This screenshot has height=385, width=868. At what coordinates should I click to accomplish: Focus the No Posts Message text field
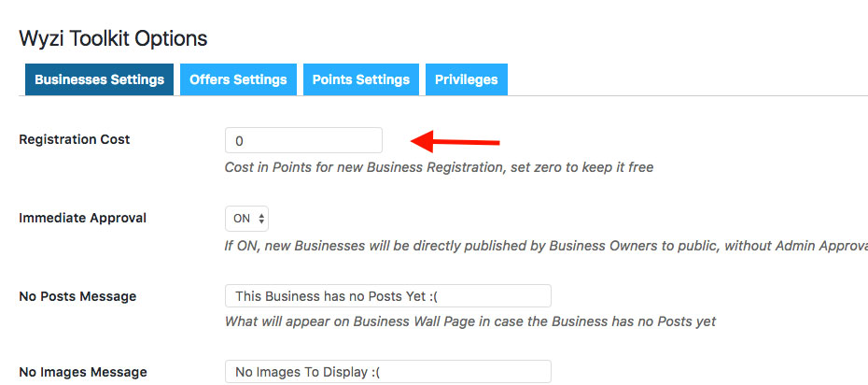pyautogui.click(x=387, y=296)
